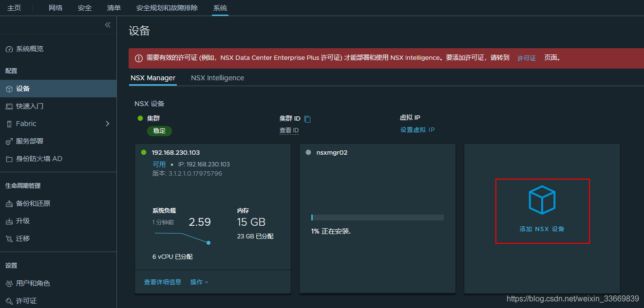Image resolution: width=644 pixels, height=308 pixels.
Task: Click the laptop icon beside 快速入门
Action: tap(9, 107)
